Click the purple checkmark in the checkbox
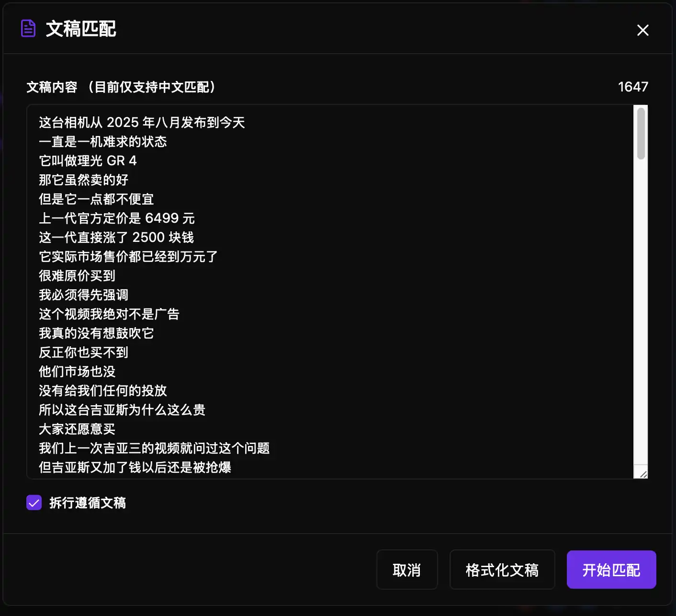Image resolution: width=676 pixels, height=616 pixels. tap(34, 503)
